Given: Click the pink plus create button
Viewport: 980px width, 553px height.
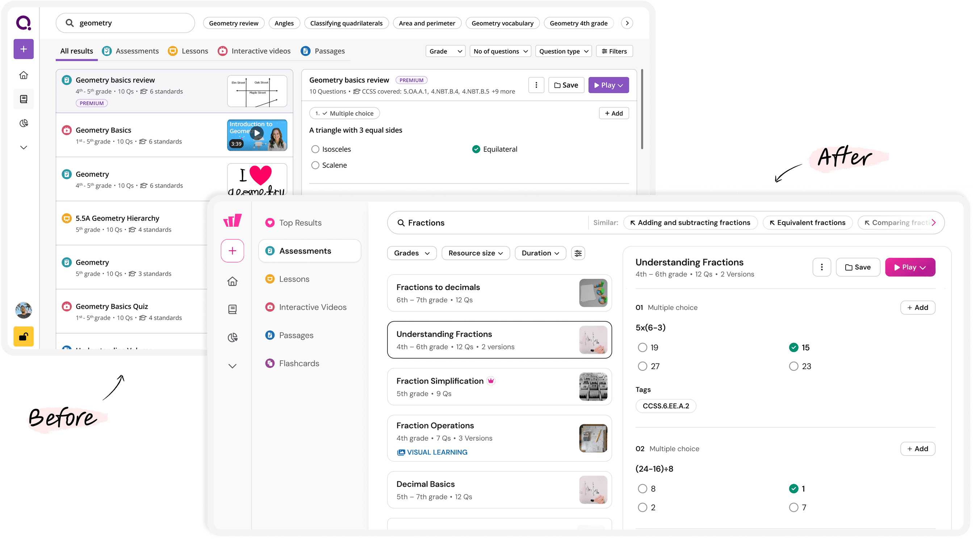Looking at the screenshot, I should pos(232,251).
